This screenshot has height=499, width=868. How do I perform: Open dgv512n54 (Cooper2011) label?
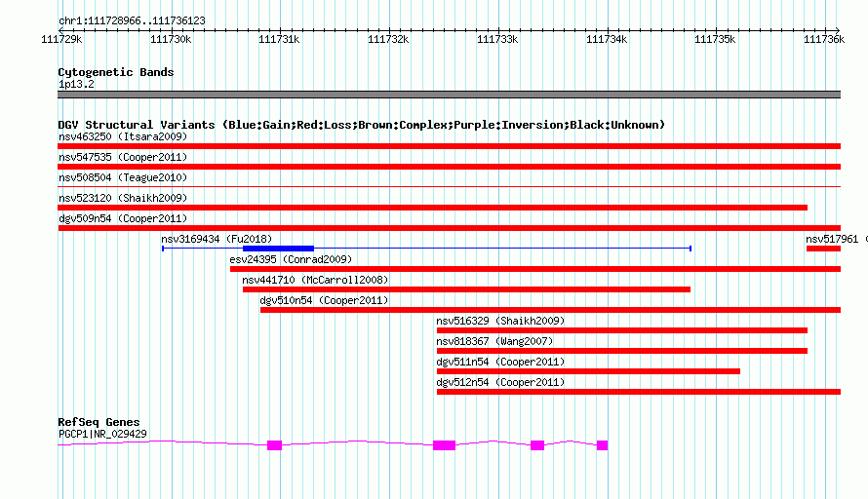click(500, 382)
